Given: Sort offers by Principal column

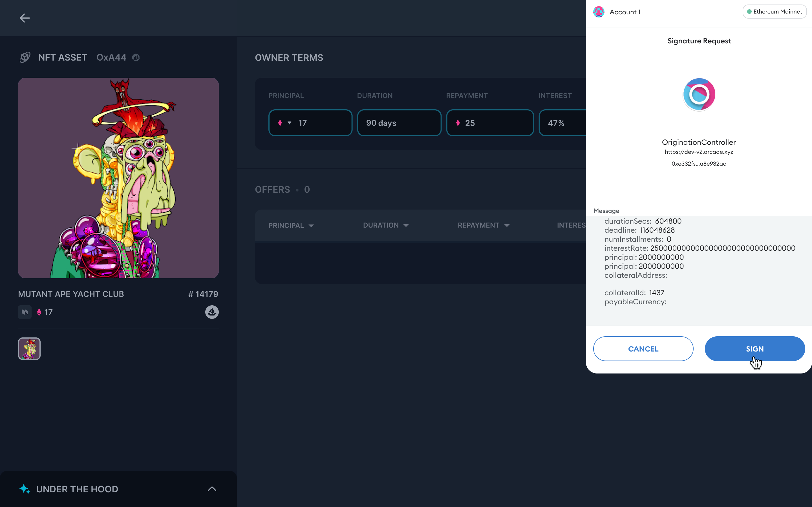Looking at the screenshot, I should (291, 226).
